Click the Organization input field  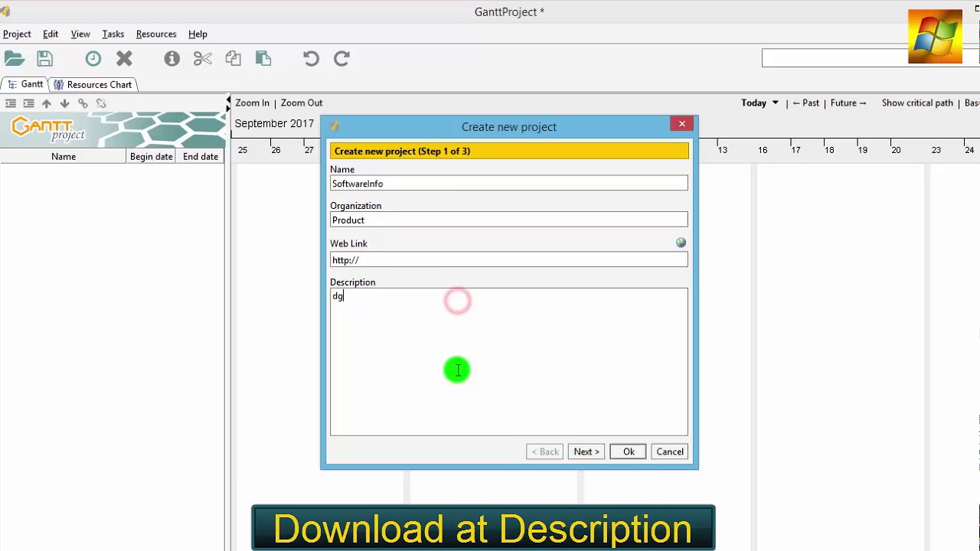[509, 220]
